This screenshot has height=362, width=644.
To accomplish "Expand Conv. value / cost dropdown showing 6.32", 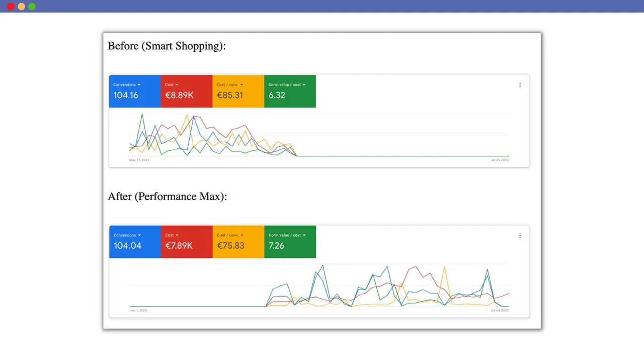I will pyautogui.click(x=304, y=85).
